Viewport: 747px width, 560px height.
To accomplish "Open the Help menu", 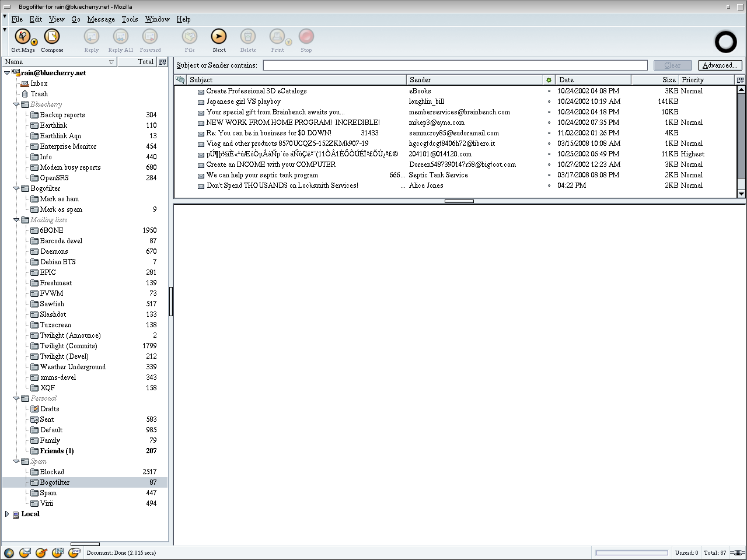I will [183, 19].
